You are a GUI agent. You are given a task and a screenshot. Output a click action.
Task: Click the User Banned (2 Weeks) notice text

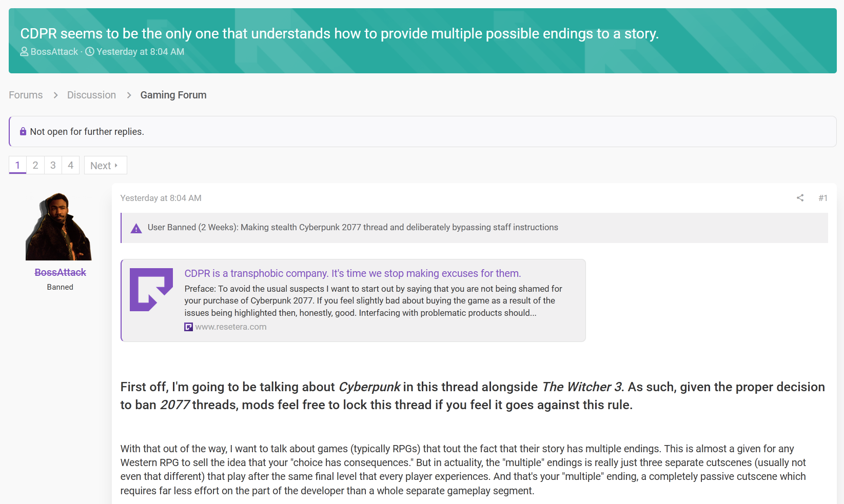pyautogui.click(x=353, y=228)
